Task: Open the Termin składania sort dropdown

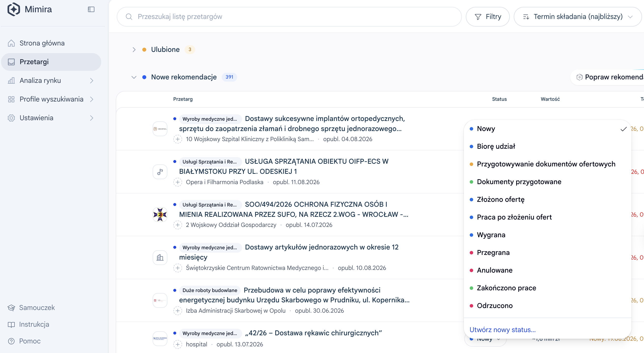Action: 577,17
